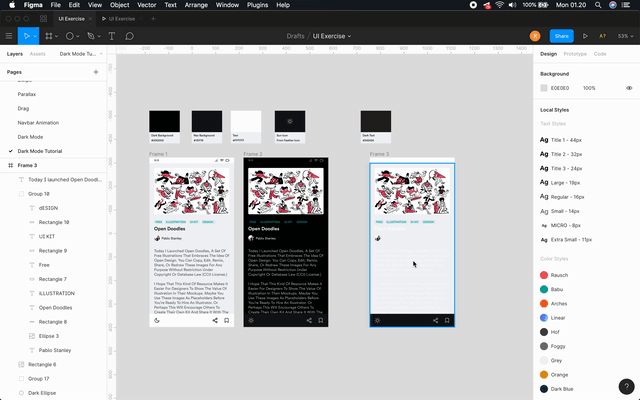
Task: Open the Figma hamburger main menu
Action: click(x=9, y=36)
